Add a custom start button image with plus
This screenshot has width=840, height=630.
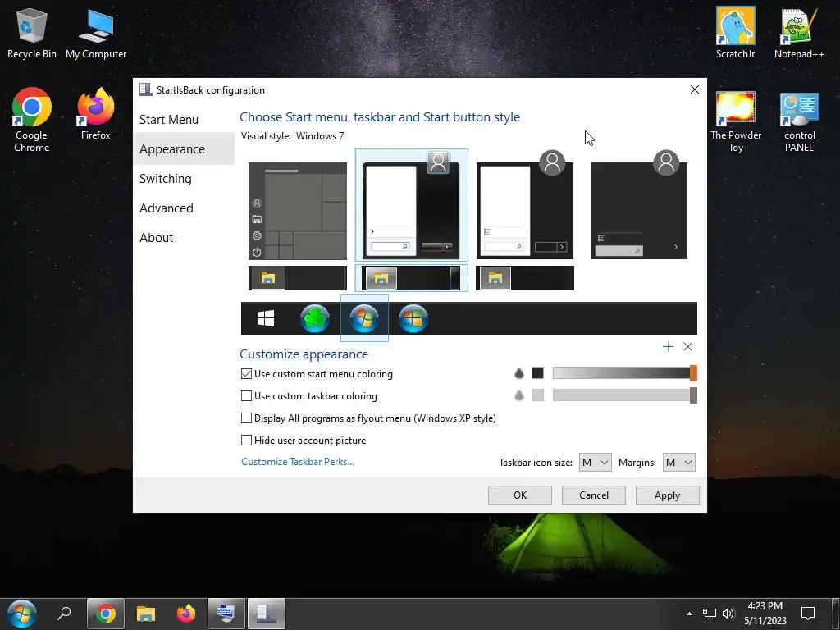coord(668,347)
